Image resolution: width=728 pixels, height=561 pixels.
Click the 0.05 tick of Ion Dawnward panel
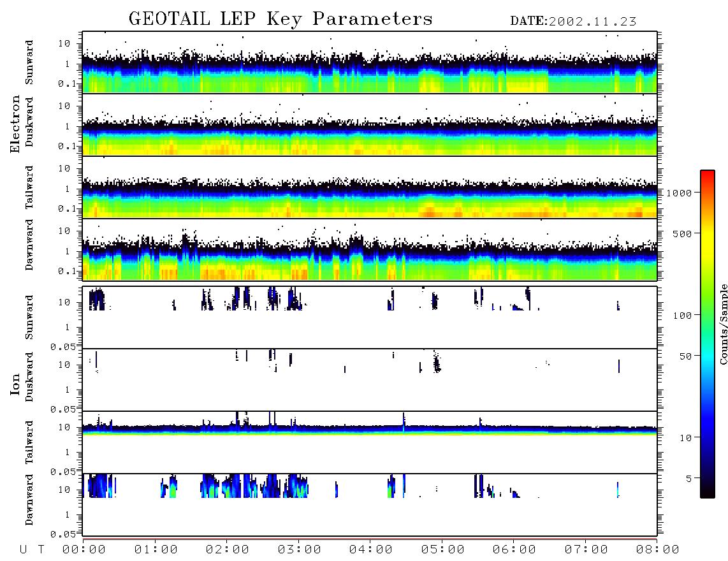pyautogui.click(x=62, y=534)
